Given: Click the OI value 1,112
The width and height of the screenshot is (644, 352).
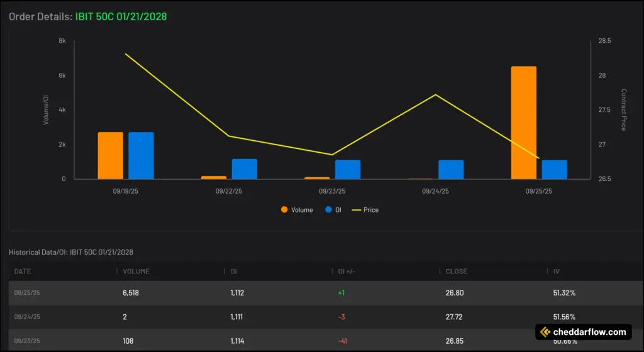Looking at the screenshot, I should (x=237, y=293).
